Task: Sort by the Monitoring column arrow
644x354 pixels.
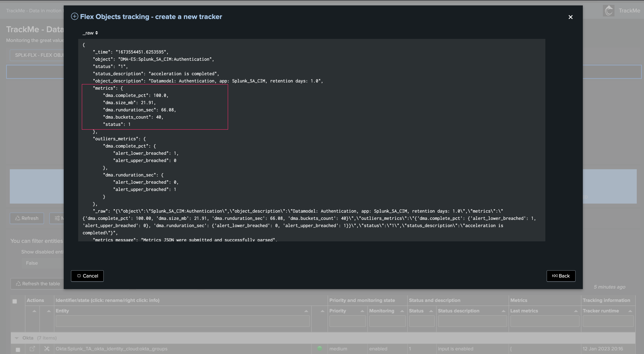Action: click(402, 311)
